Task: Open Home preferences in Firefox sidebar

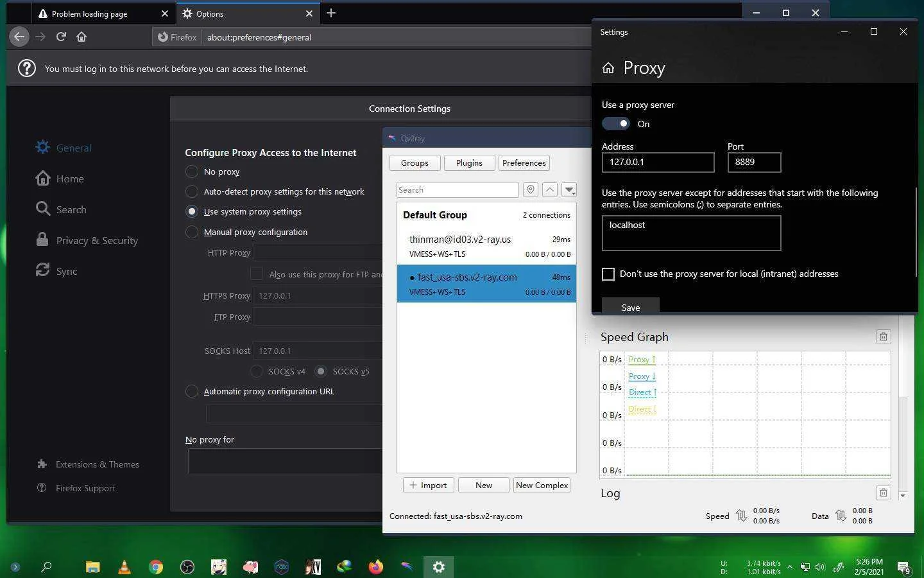Action: point(60,179)
